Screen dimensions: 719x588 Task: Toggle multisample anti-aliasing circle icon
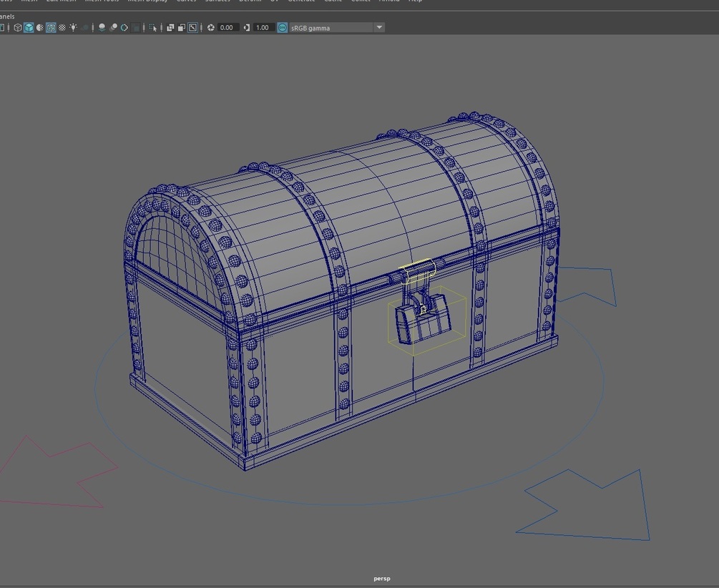pos(124,27)
